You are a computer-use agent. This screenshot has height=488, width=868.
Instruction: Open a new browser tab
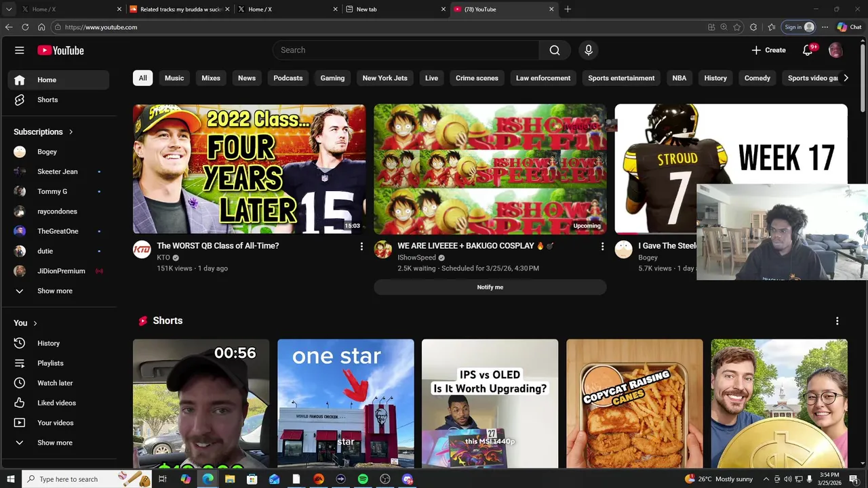[568, 9]
